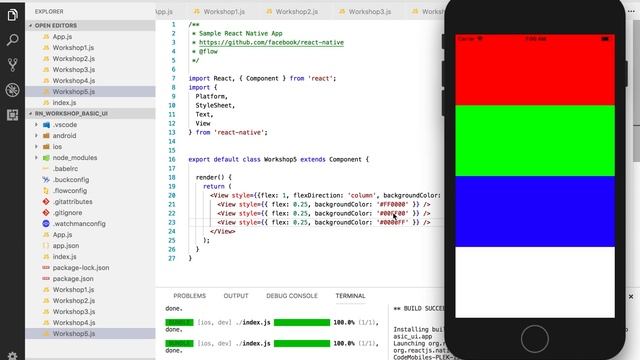
Task: Click the '#0000FF' color string on line 23
Action: click(x=393, y=222)
